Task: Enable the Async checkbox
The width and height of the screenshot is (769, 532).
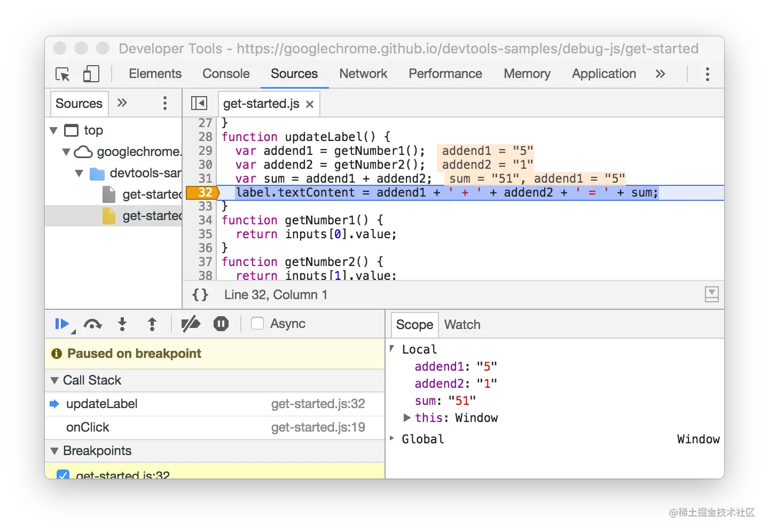Action: coord(257,323)
